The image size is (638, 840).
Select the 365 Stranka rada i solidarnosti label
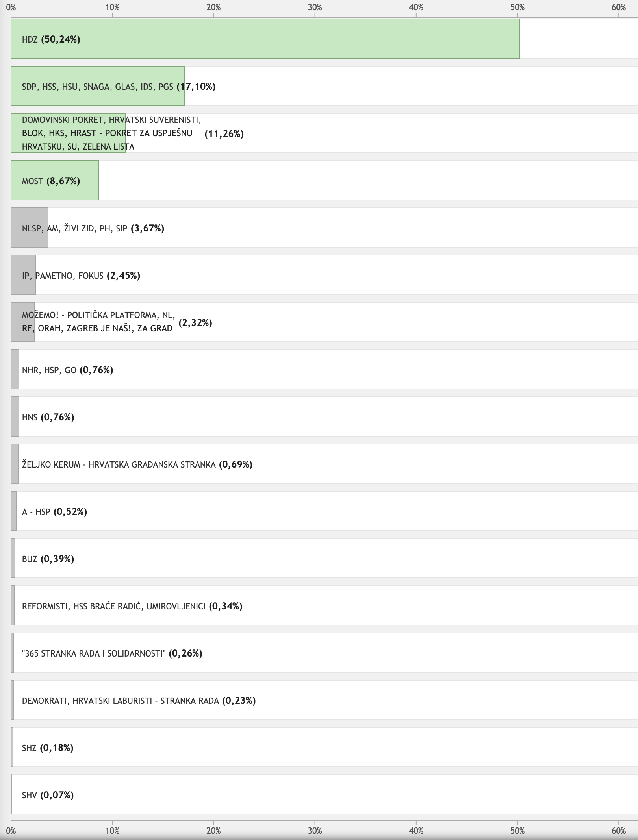pos(112,653)
